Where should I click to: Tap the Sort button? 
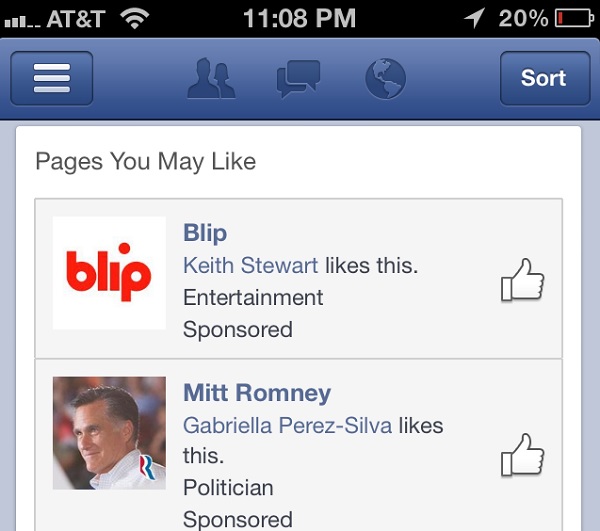tap(543, 78)
